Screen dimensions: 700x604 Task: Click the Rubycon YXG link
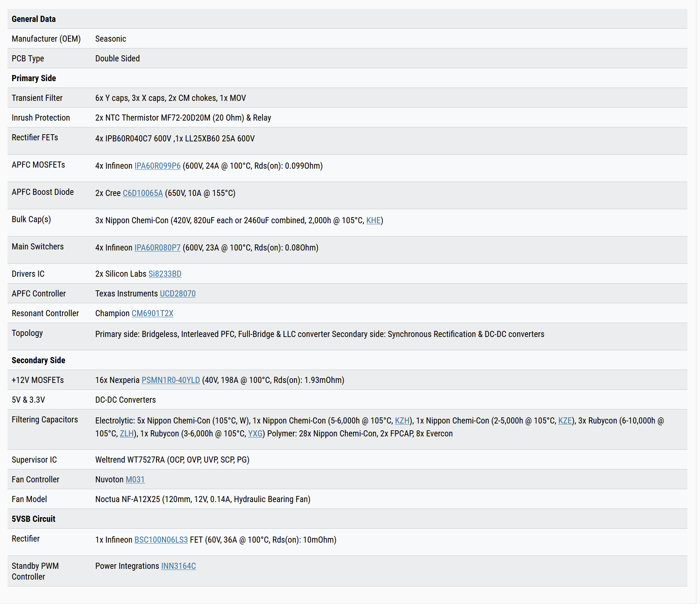[x=255, y=434]
